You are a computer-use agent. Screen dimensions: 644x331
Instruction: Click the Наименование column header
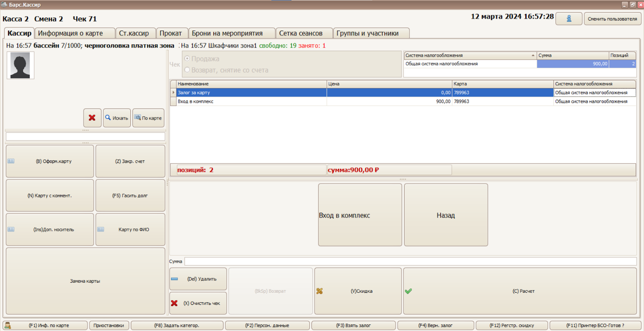(x=252, y=84)
